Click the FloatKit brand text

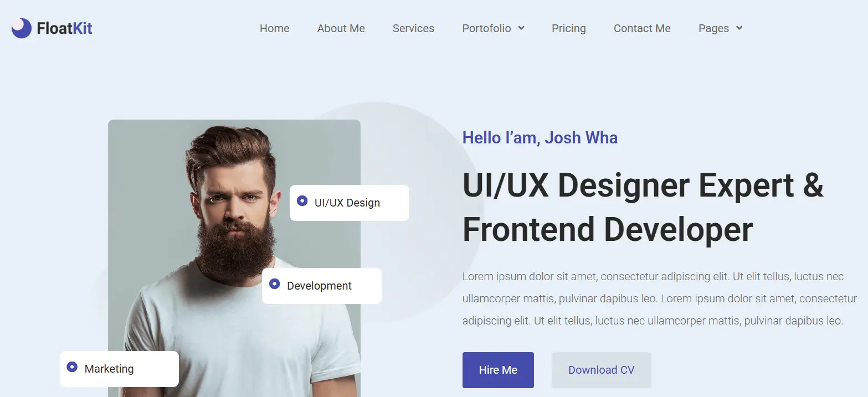tap(64, 28)
